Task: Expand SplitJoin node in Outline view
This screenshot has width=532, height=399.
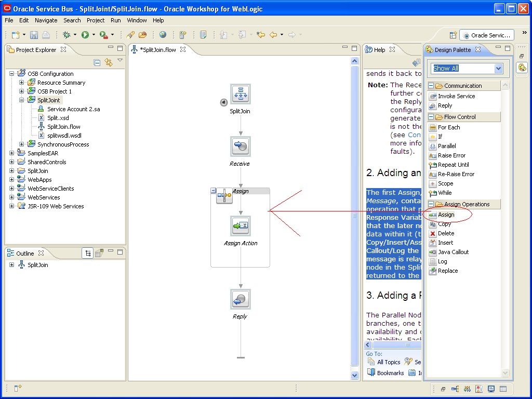Action: [11, 265]
